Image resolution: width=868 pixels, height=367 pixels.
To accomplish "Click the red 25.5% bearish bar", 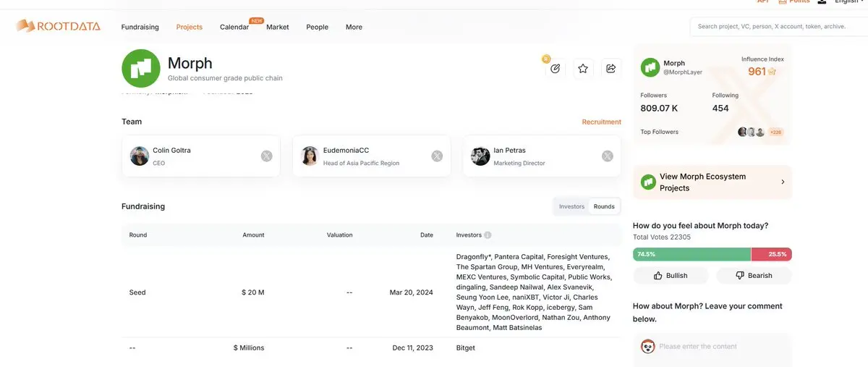I will click(x=772, y=254).
